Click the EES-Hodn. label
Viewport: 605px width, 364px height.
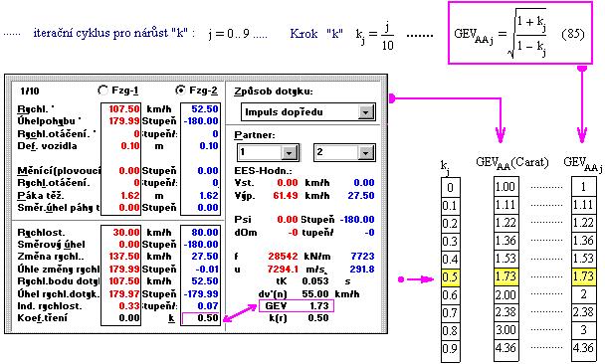click(263, 171)
